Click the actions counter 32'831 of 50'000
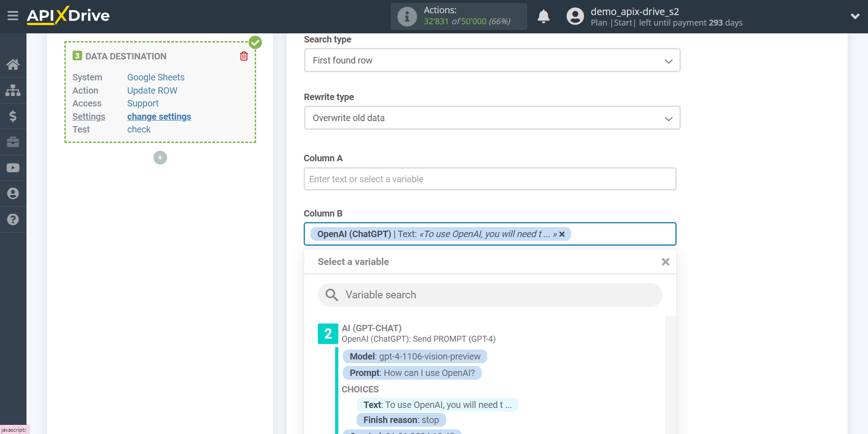868x434 pixels. point(467,21)
